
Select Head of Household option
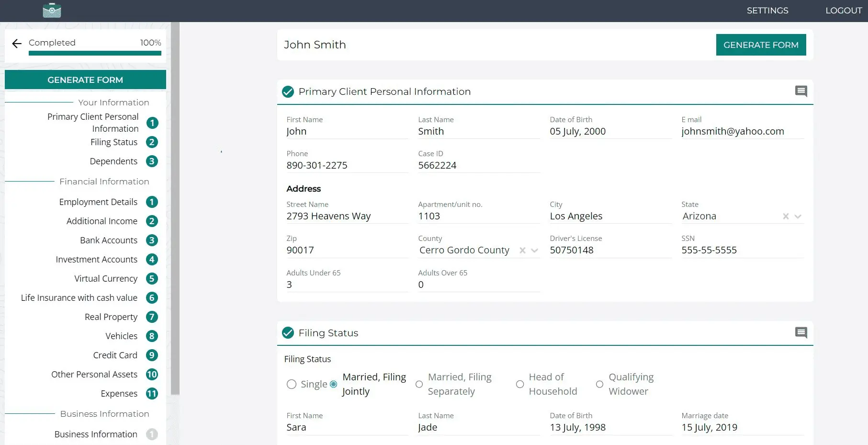click(x=520, y=384)
